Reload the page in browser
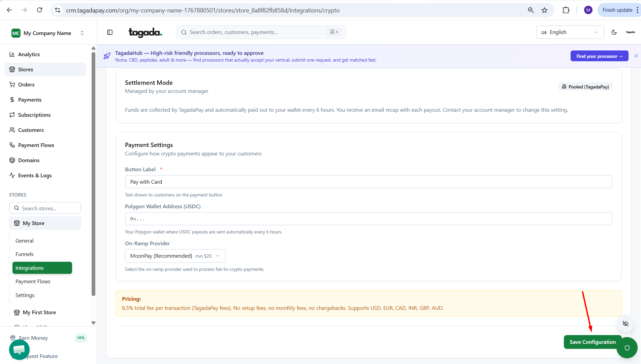Screen dimensions: 641x364 pos(39,10)
